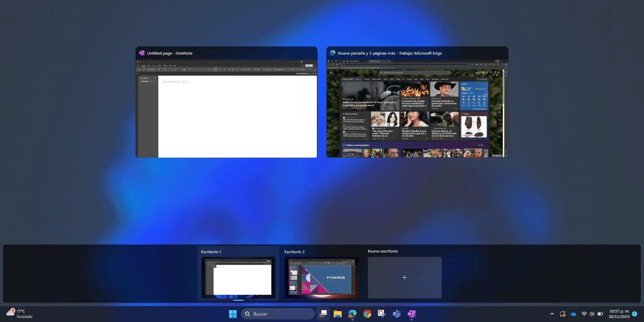Viewport: 644px width, 322px height.
Task: Open the Snipping Tool from the taskbar
Action: click(381, 314)
